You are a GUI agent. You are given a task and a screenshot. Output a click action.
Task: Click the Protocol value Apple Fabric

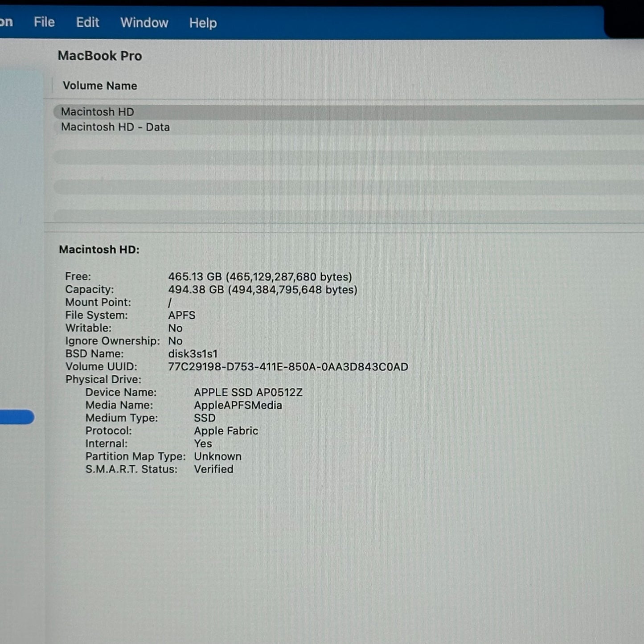click(226, 431)
